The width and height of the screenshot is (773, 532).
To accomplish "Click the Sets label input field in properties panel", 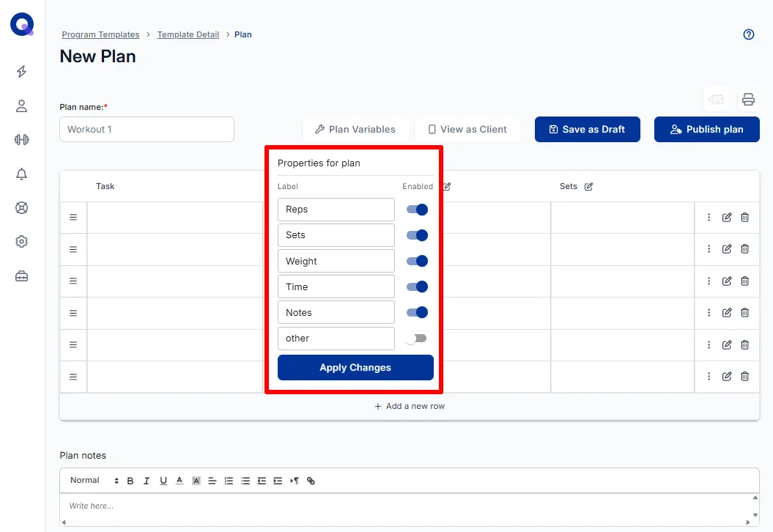I will tap(336, 235).
